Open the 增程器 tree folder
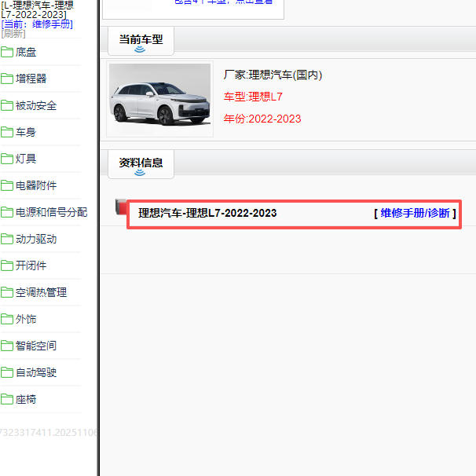Image resolution: width=476 pixels, height=476 pixels. (x=31, y=79)
